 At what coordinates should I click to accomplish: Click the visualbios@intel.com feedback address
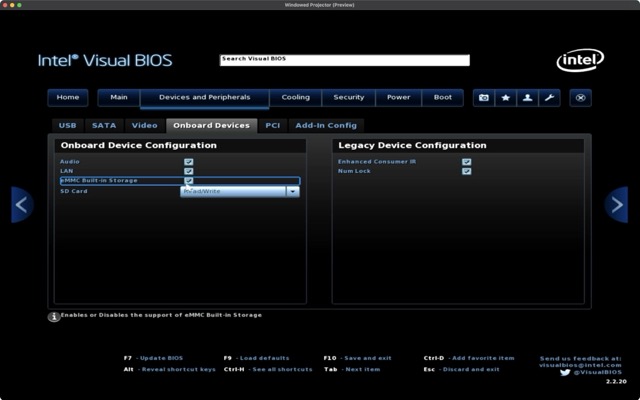[580, 365]
